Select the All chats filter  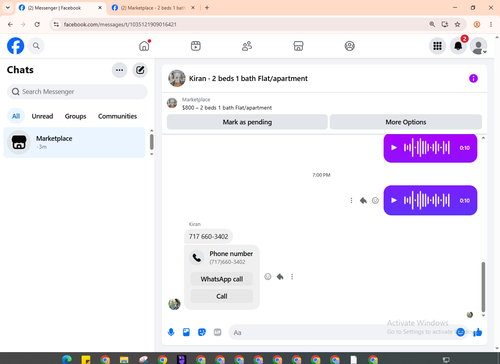tap(16, 116)
